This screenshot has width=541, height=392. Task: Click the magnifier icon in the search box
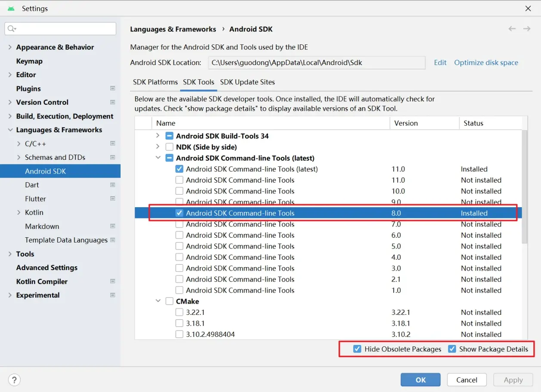coord(12,29)
